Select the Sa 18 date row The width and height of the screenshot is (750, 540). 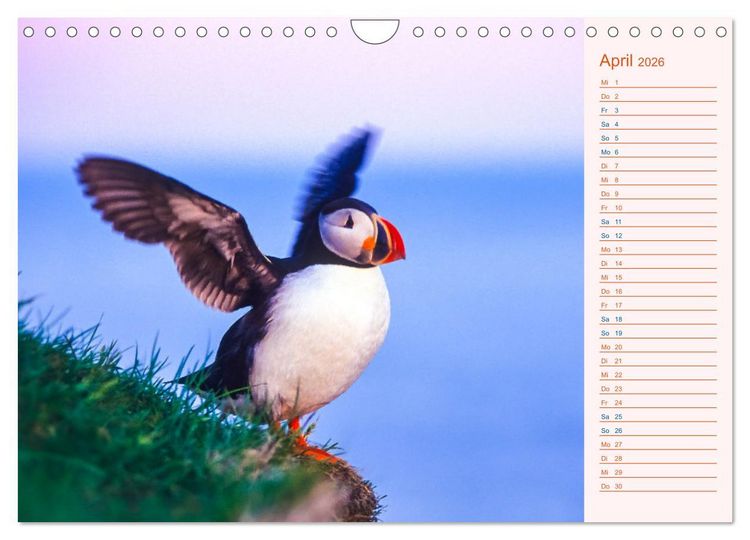click(658, 319)
